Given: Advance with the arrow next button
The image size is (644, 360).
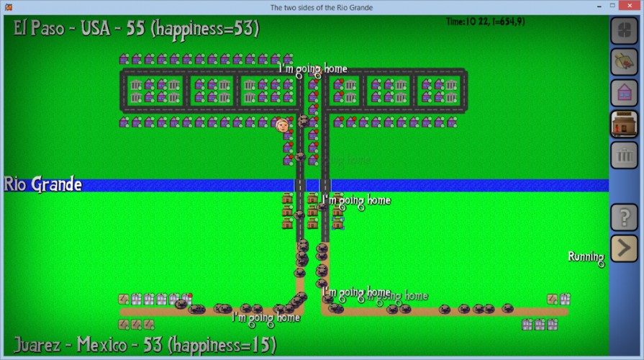Looking at the screenshot, I should (x=624, y=248).
